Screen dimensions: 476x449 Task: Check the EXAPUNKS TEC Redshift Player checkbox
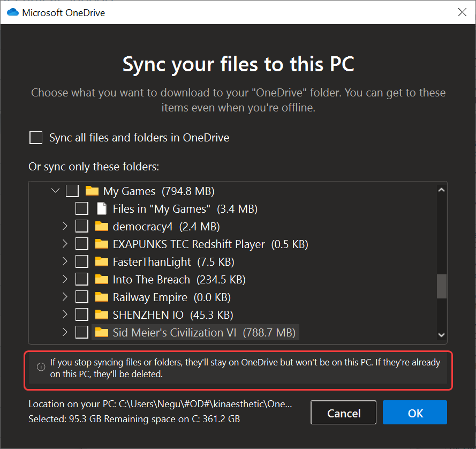tap(82, 244)
